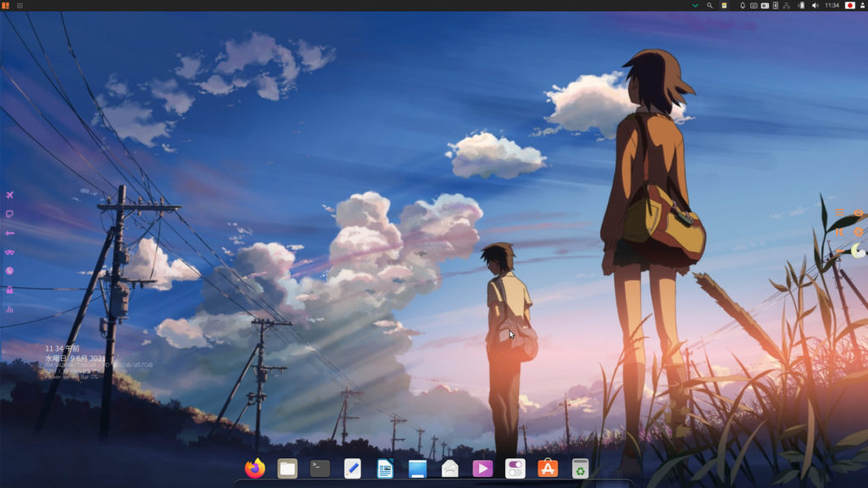
Task: Click the sticky notes icon in the system tray
Action: tap(724, 7)
